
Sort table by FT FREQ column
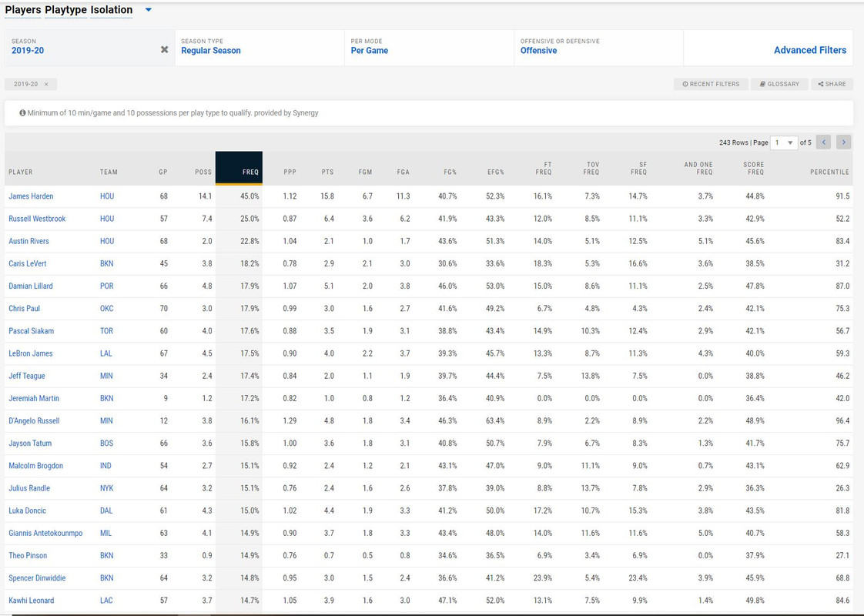coord(544,168)
